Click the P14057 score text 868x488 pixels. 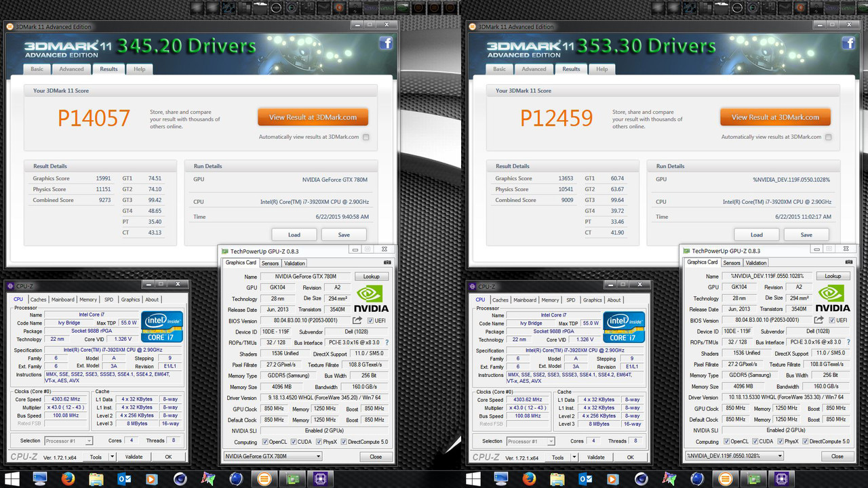[x=94, y=118]
